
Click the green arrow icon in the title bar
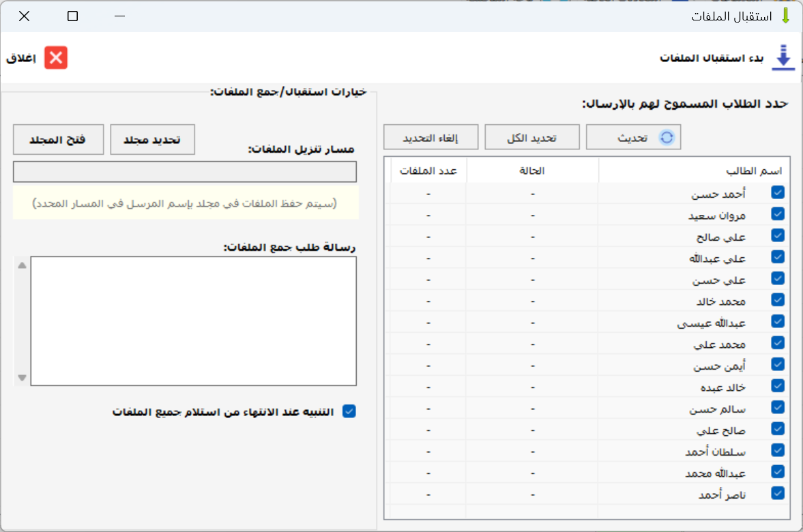click(785, 16)
